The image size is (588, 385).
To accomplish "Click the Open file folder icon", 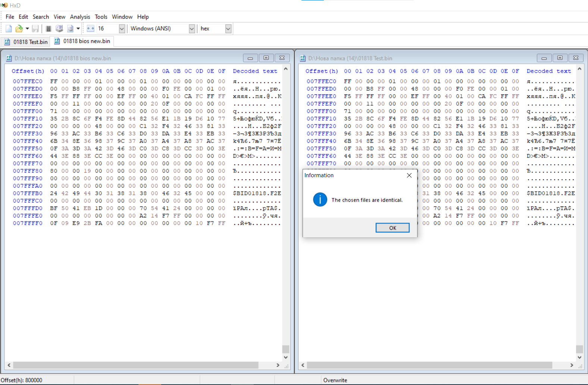I will pyautogui.click(x=19, y=29).
